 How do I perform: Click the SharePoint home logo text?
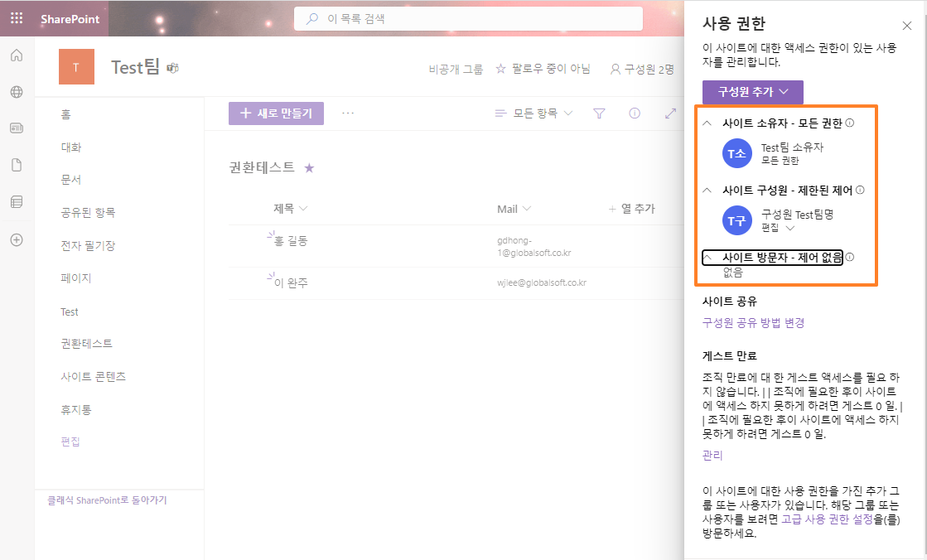tap(70, 19)
